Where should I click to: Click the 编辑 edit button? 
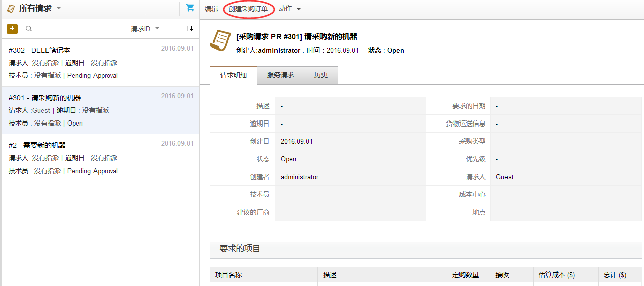coord(211,9)
